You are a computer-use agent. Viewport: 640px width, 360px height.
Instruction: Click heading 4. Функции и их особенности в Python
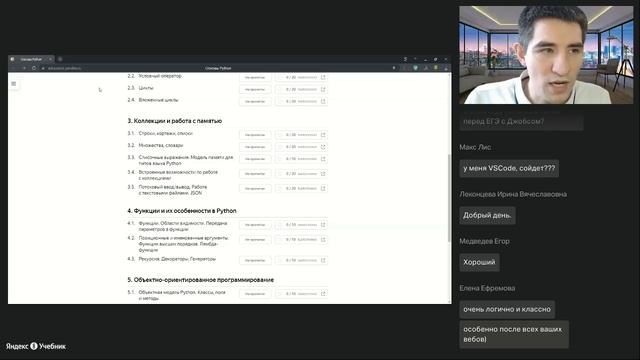point(182,211)
